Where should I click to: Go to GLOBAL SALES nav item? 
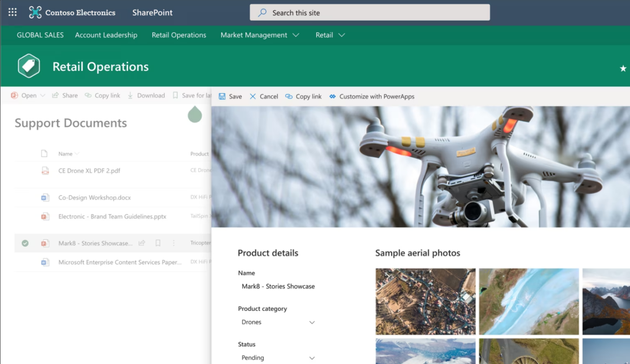(x=40, y=35)
